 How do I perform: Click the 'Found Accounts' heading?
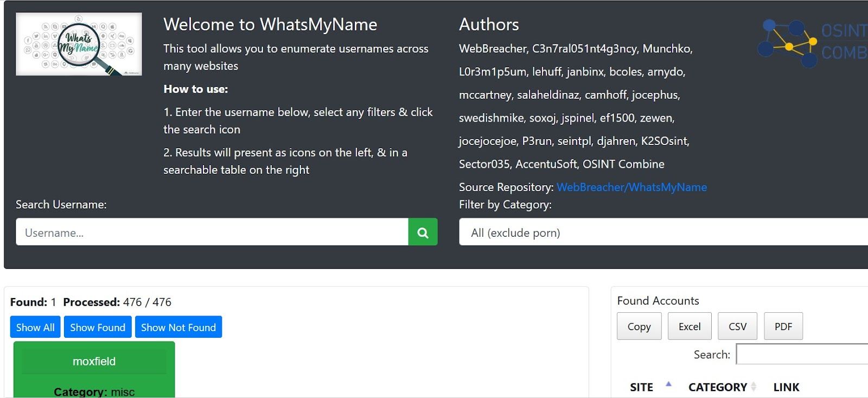[x=658, y=301]
